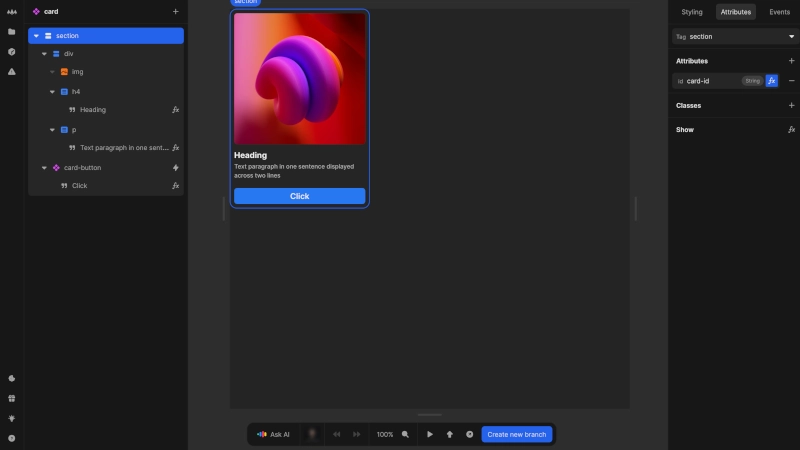This screenshot has height=450, width=800.
Task: Collapse the p tree node
Action: [x=52, y=130]
